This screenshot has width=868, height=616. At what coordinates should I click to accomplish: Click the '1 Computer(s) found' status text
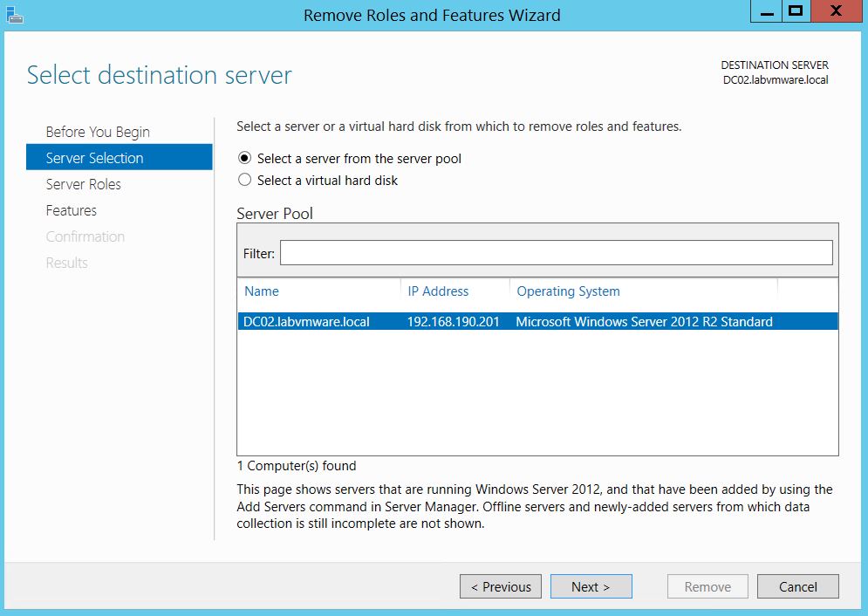296,465
